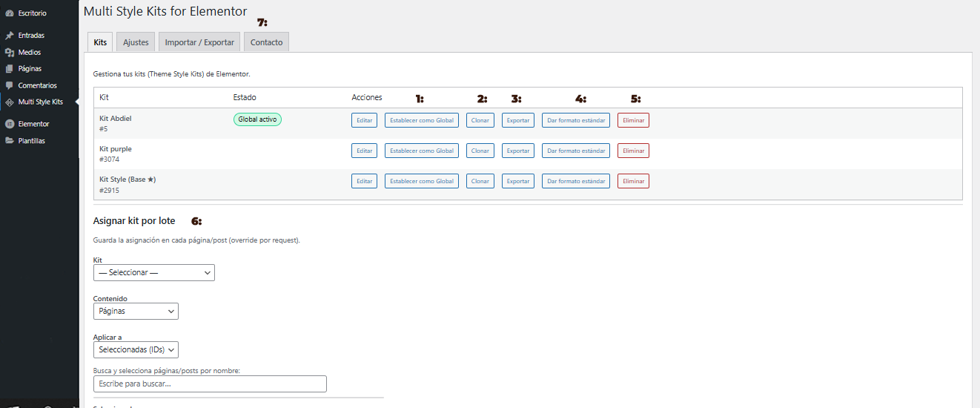The height and width of the screenshot is (408, 980).
Task: Switch to the Ajustes tab
Action: pos(136,42)
